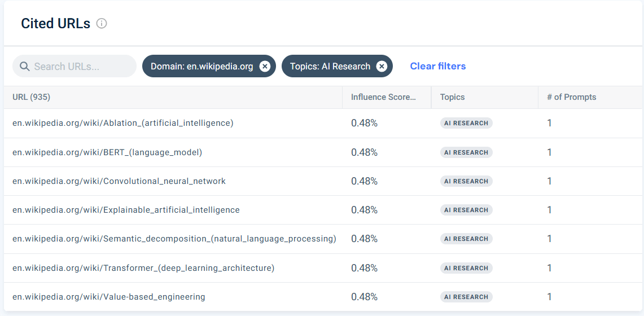The width and height of the screenshot is (644, 316).
Task: Click the search magnifier icon
Action: point(25,67)
